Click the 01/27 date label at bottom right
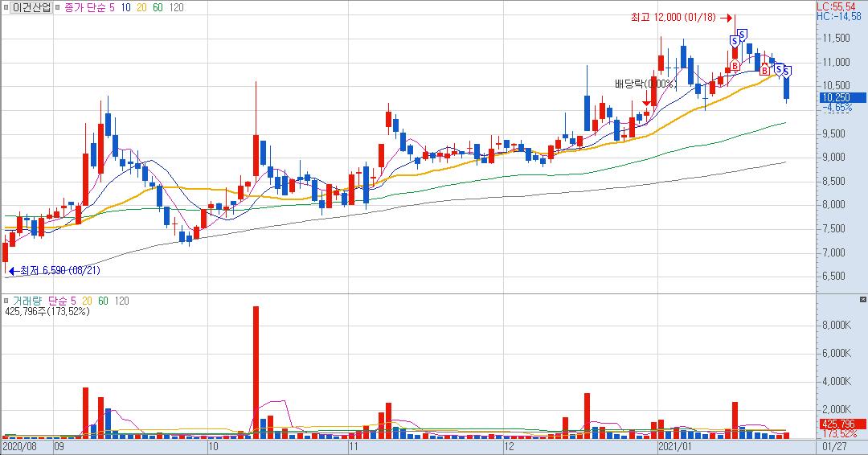868x455 pixels. pos(834,446)
